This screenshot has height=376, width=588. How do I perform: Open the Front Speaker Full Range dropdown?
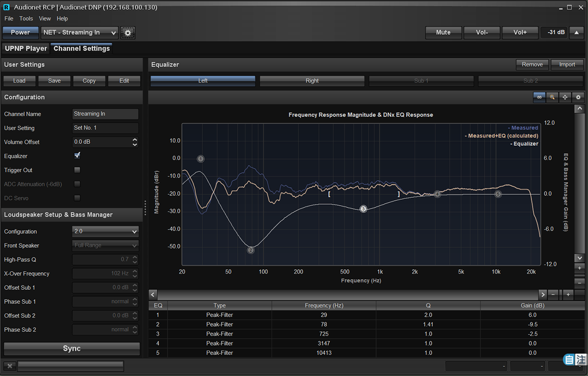[x=105, y=245]
